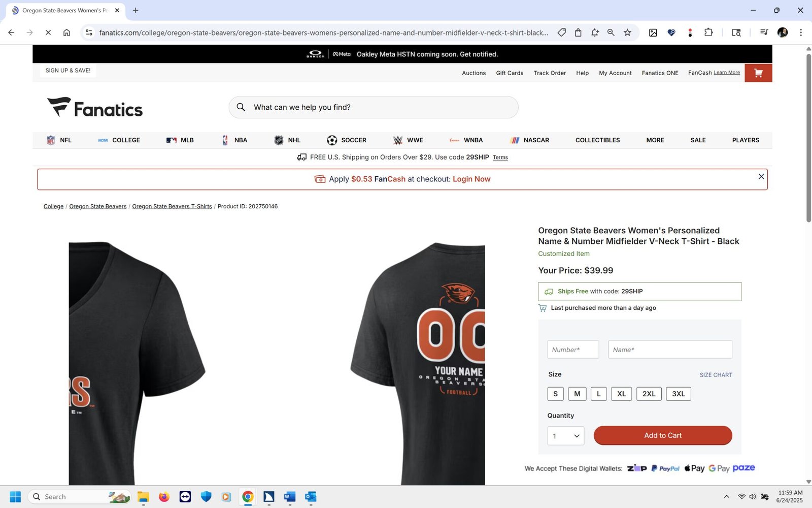Viewport: 812px width, 508px height.
Task: Click the back-view shirt product image
Action: (x=418, y=363)
